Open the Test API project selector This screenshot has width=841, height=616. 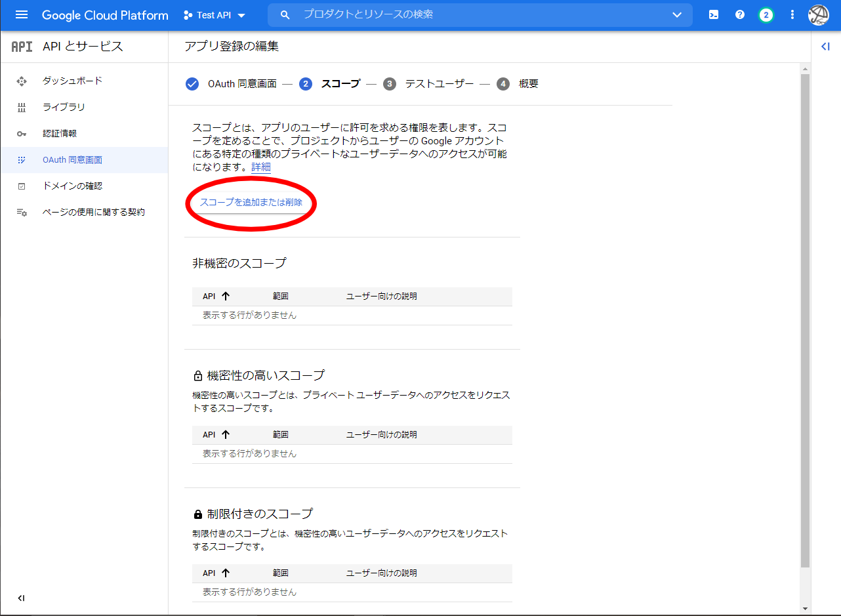pyautogui.click(x=215, y=15)
